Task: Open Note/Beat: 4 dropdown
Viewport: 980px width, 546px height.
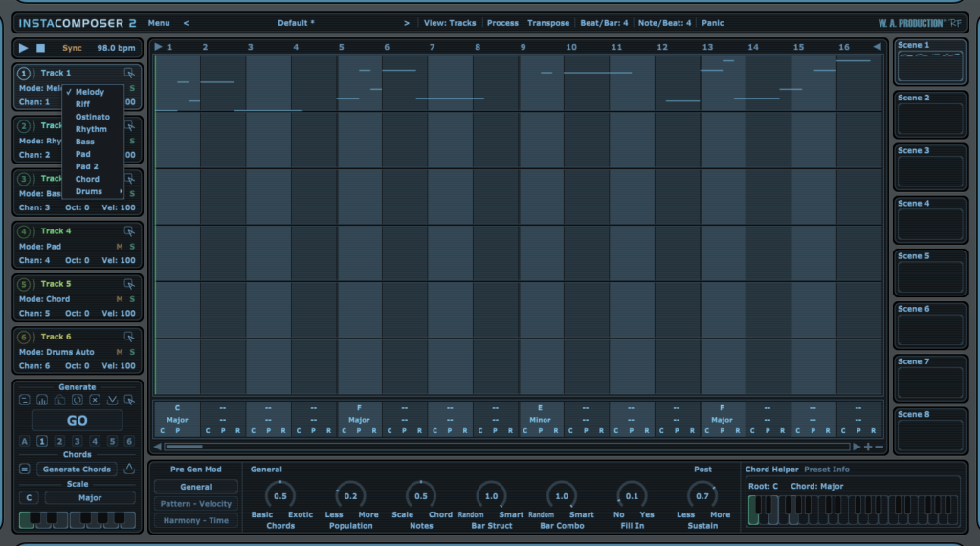Action: click(x=664, y=23)
